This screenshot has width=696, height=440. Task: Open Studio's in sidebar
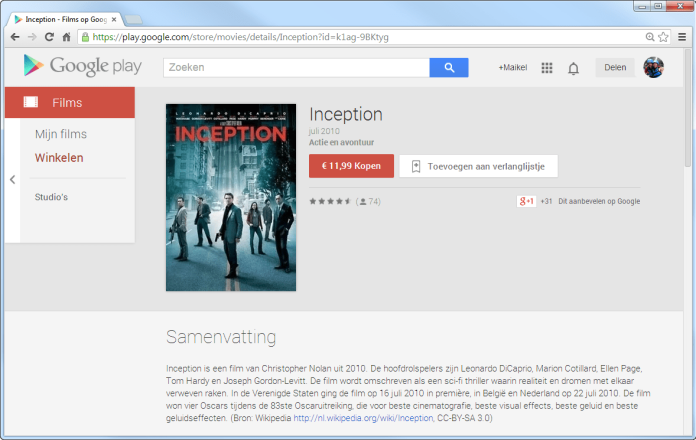pyautogui.click(x=51, y=197)
